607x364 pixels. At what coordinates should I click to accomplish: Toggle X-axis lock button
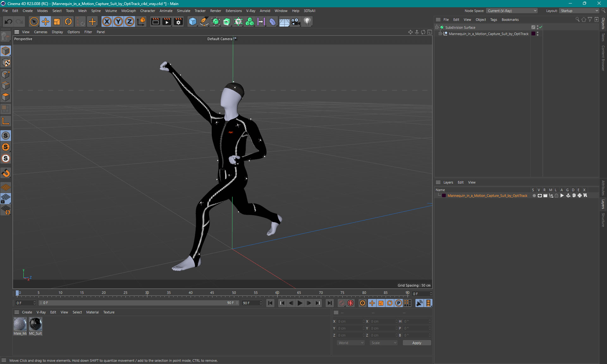click(x=107, y=21)
